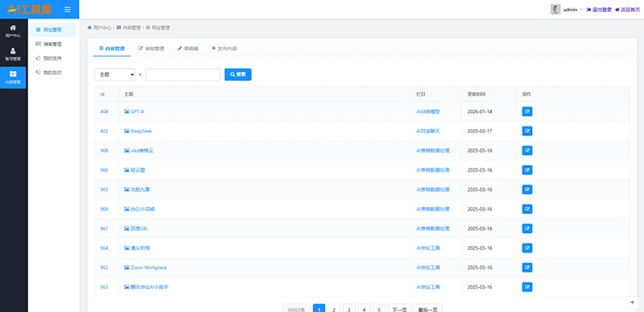Open the 腾讯会议AI小助手 title link

click(150, 287)
